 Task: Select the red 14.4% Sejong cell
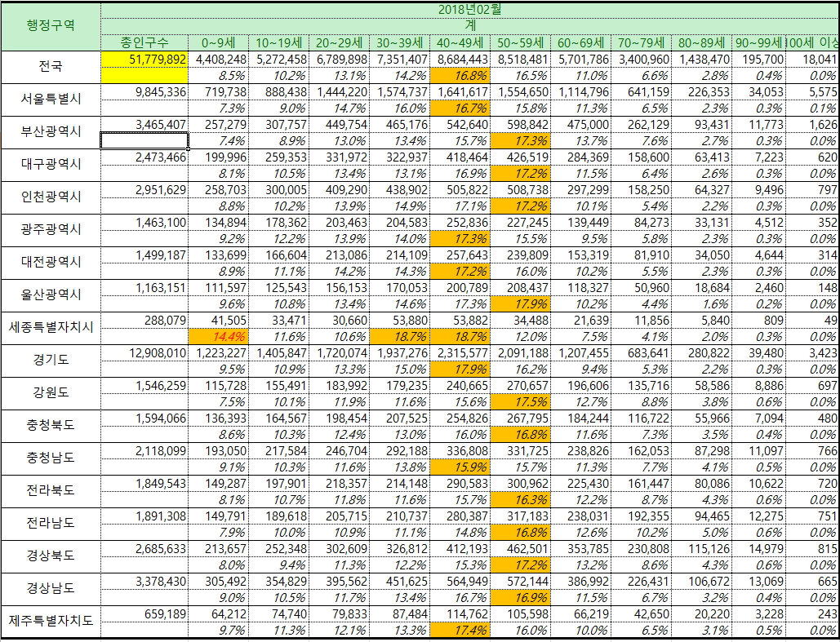tap(218, 337)
